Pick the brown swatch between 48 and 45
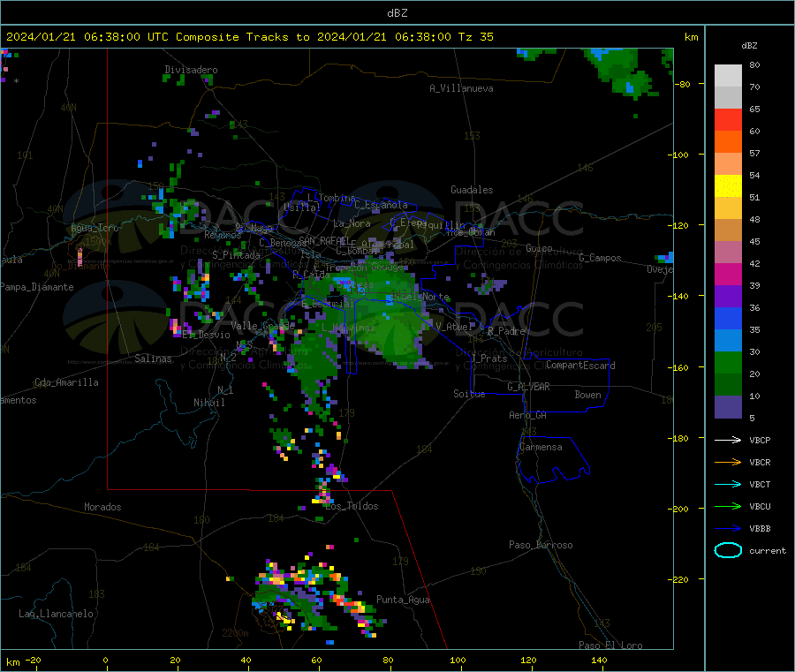This screenshot has width=795, height=672. coord(728,230)
